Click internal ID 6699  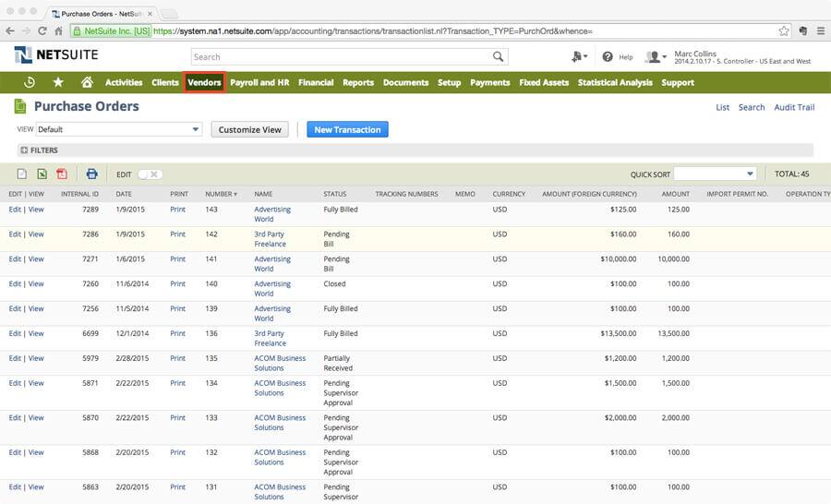click(90, 333)
